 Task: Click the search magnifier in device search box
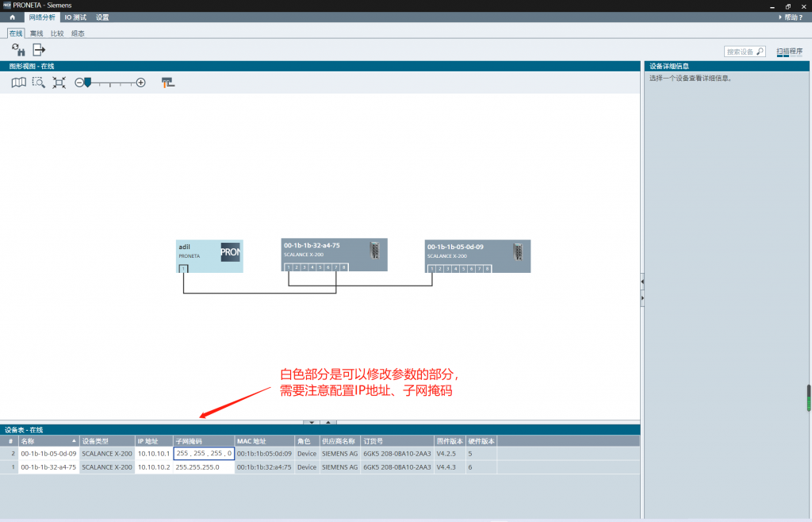(x=760, y=52)
